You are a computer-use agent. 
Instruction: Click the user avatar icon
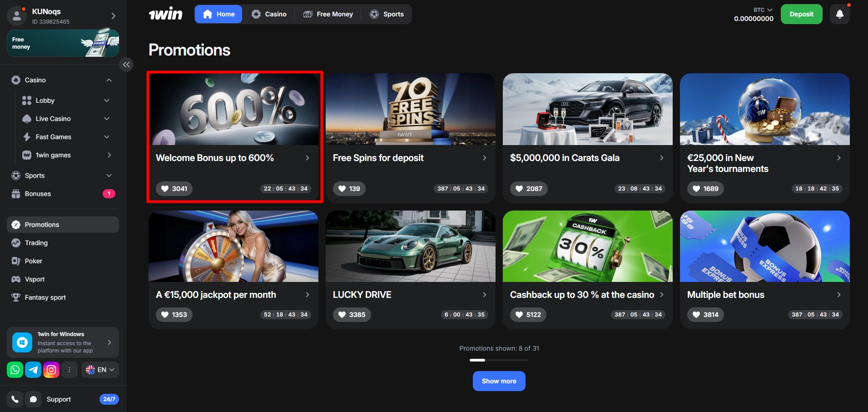pyautogui.click(x=17, y=16)
